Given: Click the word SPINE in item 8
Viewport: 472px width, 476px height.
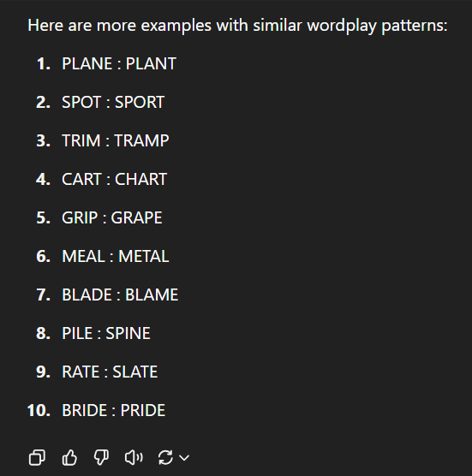Looking at the screenshot, I should [128, 334].
